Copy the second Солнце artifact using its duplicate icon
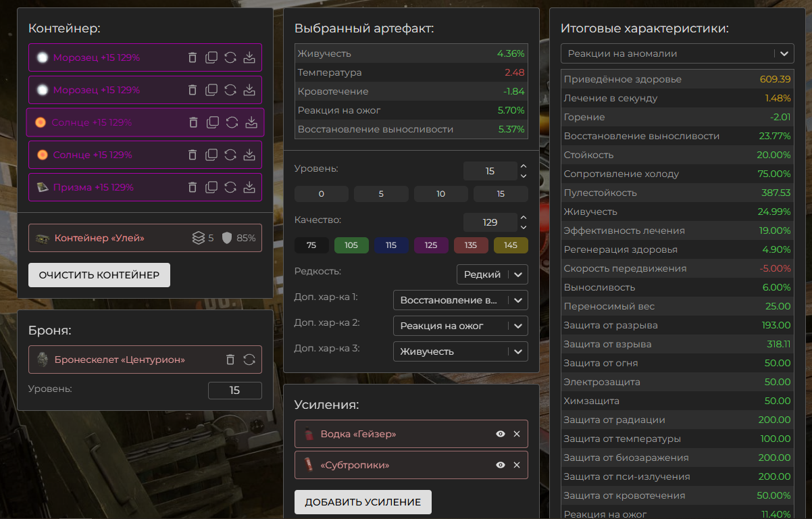The height and width of the screenshot is (519, 812). 211,155
